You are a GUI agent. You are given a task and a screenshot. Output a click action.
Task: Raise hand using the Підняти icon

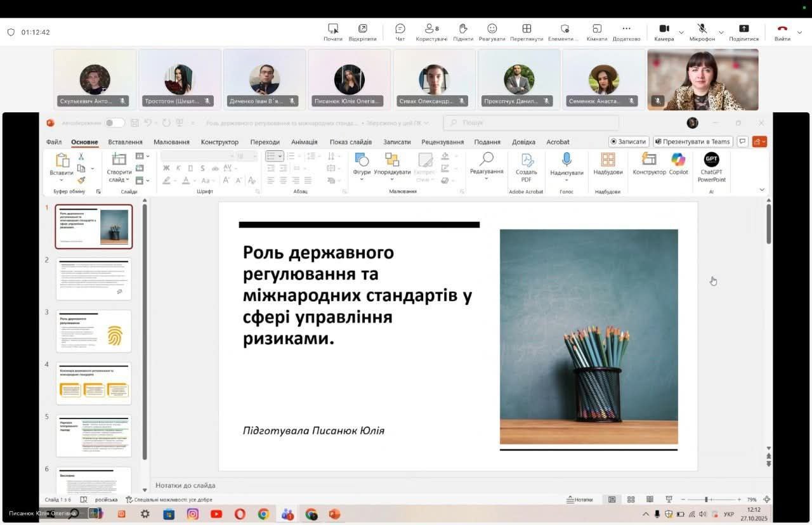coord(463,29)
